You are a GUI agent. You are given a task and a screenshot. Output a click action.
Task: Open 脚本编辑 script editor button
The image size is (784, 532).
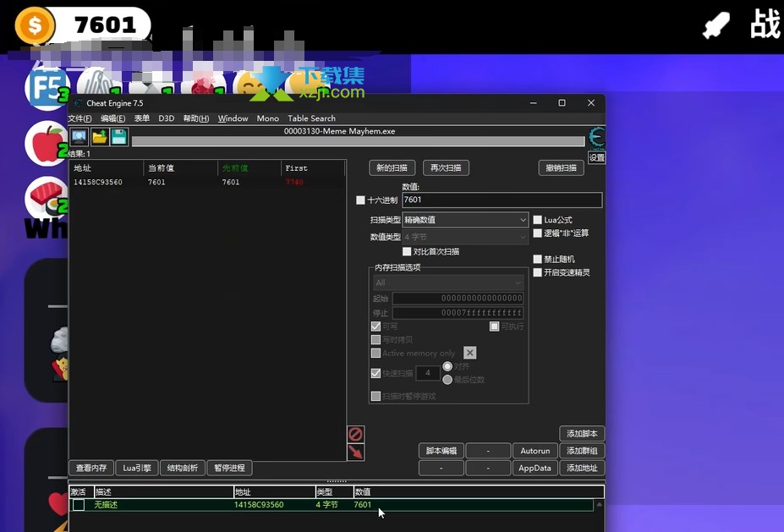pos(441,451)
